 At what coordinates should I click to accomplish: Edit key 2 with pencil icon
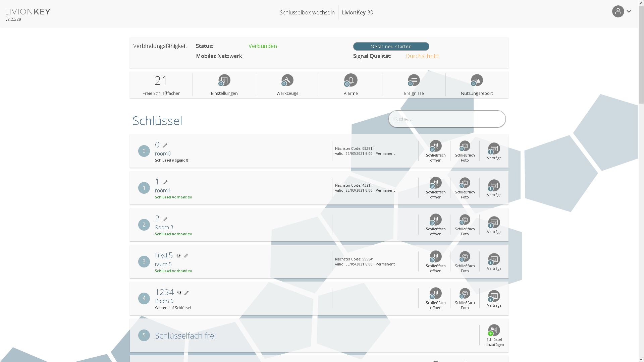point(165,219)
